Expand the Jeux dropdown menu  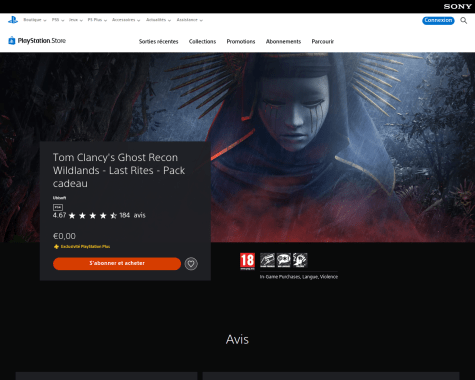point(76,20)
